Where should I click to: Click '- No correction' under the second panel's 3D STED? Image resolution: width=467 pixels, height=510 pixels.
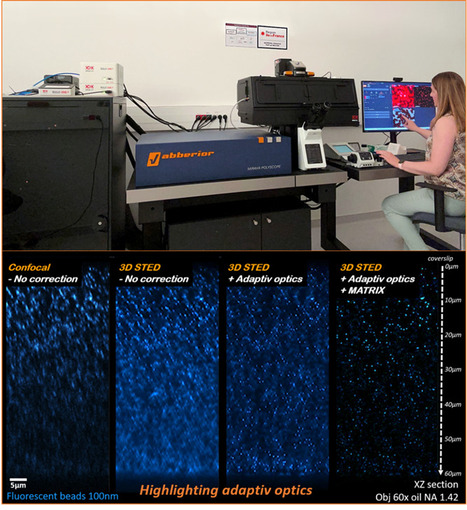click(154, 279)
